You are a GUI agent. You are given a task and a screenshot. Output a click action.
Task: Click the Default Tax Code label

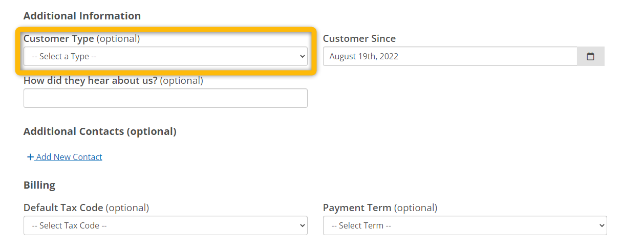tap(63, 208)
